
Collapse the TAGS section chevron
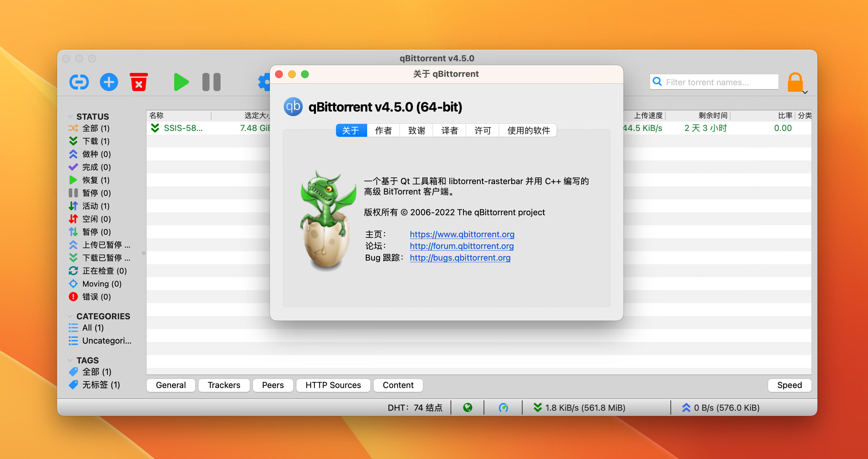(x=70, y=360)
